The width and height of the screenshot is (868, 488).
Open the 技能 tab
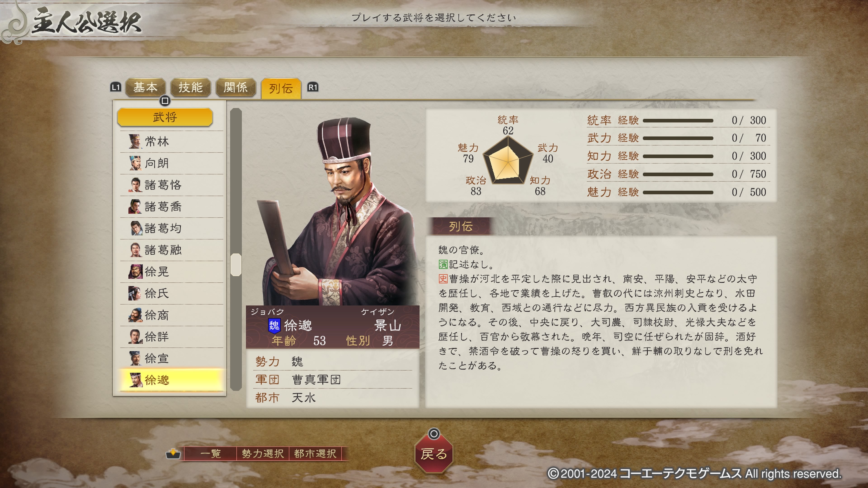[x=190, y=88]
